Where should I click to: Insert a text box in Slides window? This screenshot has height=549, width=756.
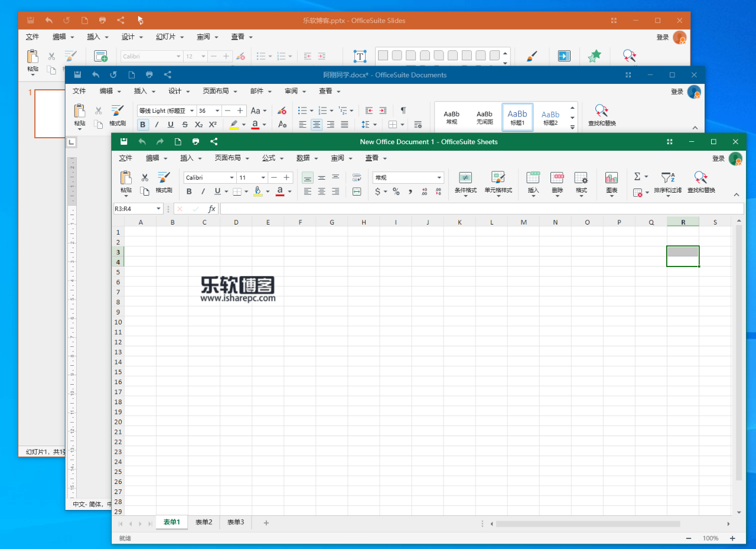(x=360, y=56)
